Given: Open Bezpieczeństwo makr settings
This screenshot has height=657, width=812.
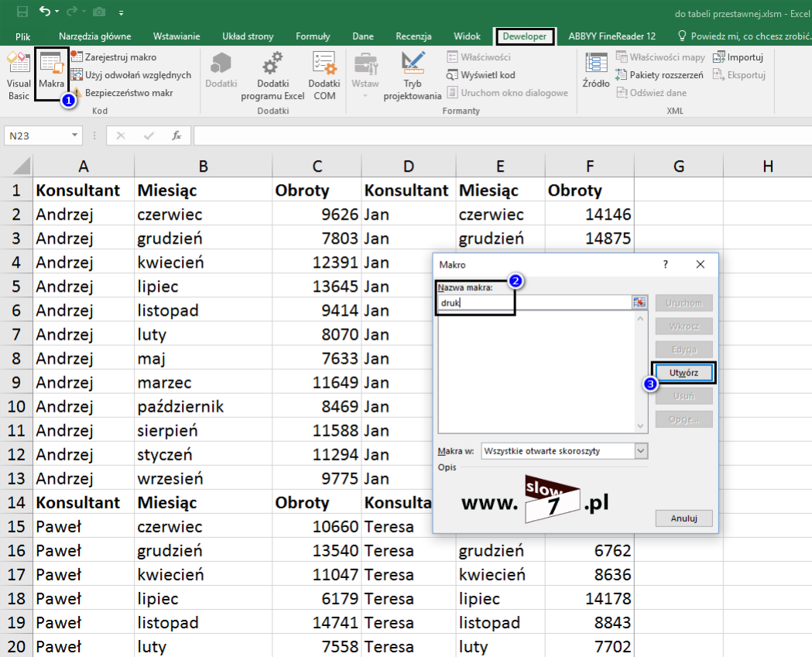Looking at the screenshot, I should (x=122, y=93).
